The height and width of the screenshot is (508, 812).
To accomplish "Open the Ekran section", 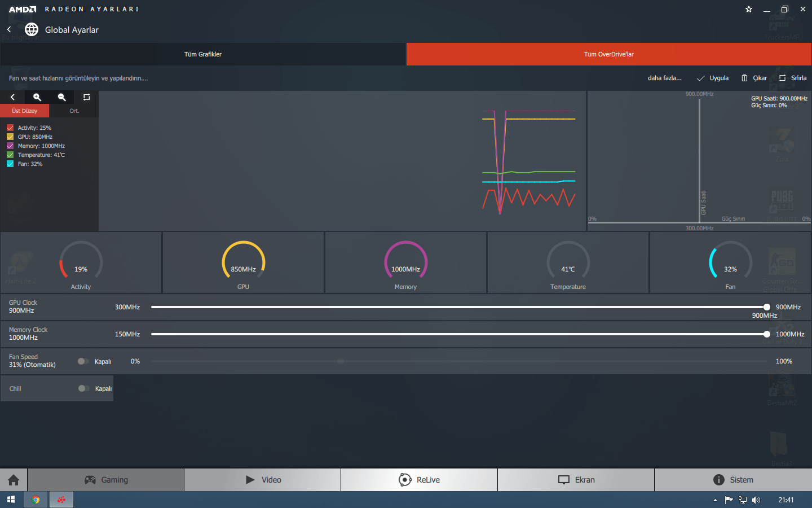I will 576,480.
